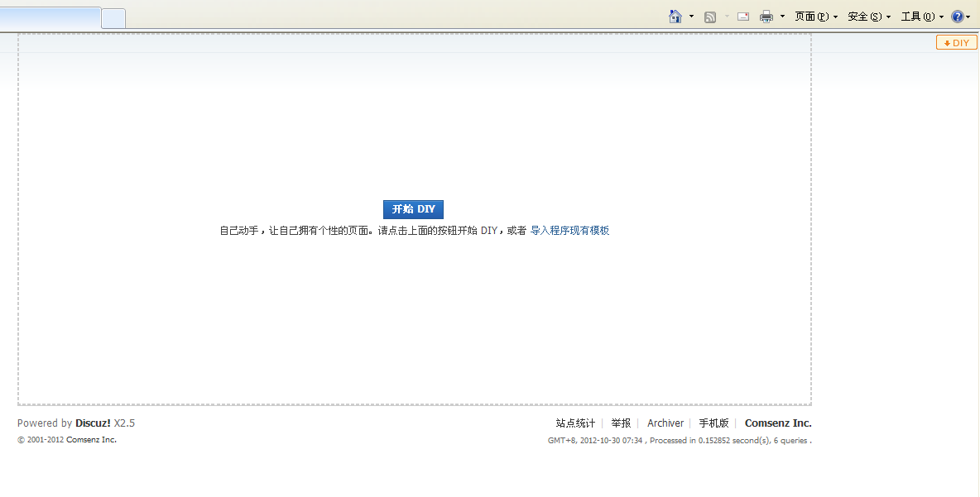Click the small new tab button
Screen dimensions: 980x497
113,19
